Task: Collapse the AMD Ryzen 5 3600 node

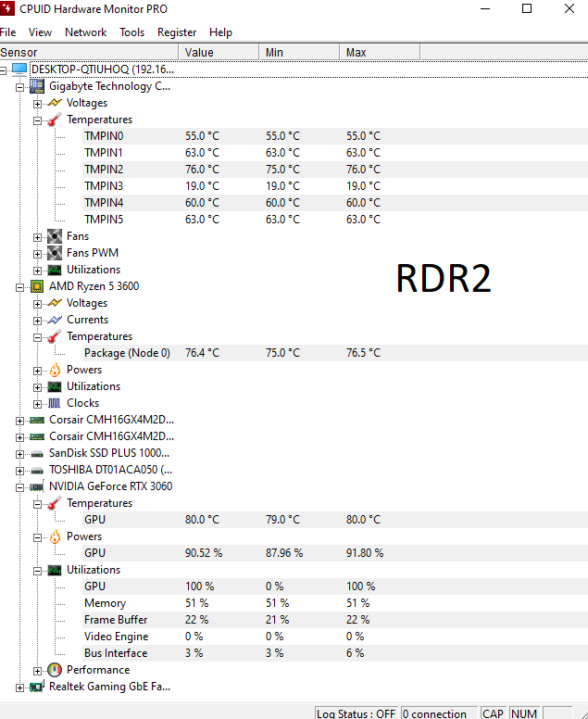Action: coord(19,287)
